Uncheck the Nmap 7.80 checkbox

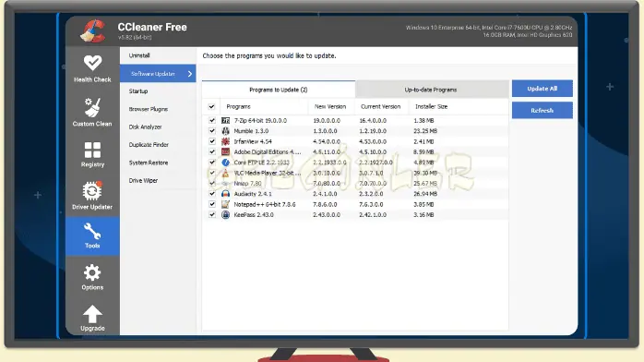point(212,183)
